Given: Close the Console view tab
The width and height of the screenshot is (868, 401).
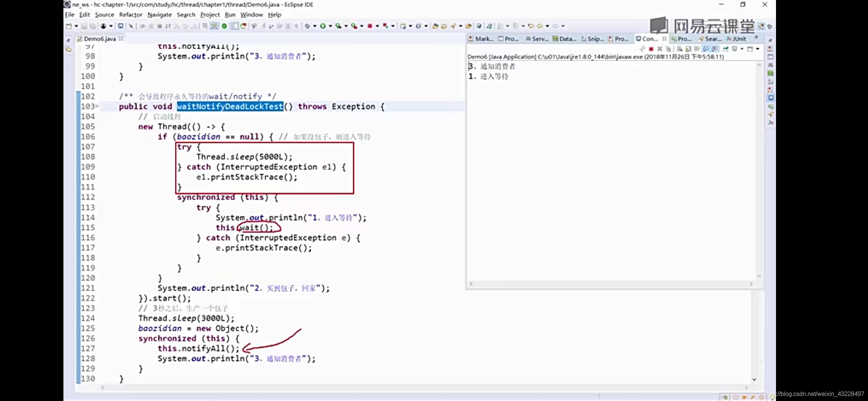Looking at the screenshot, I should pyautogui.click(x=664, y=39).
